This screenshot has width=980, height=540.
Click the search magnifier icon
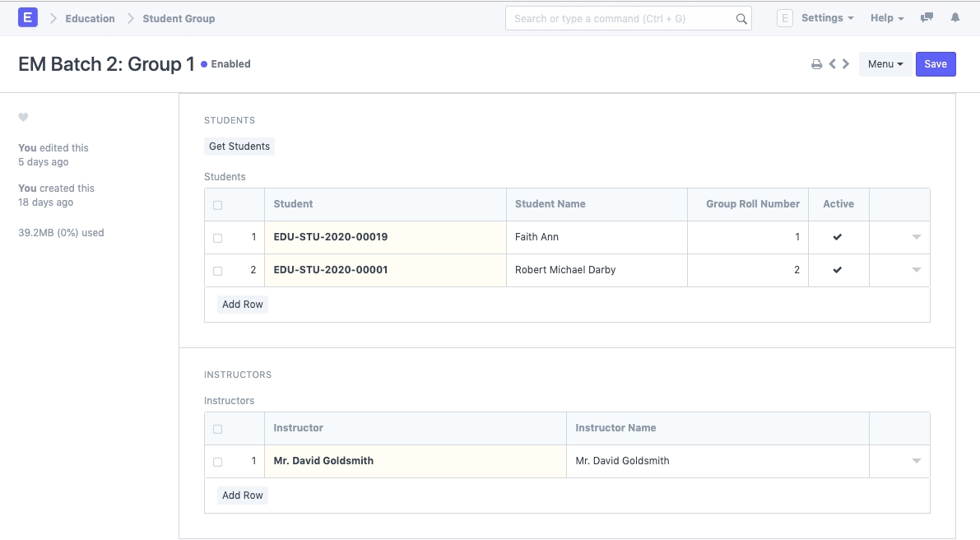point(741,19)
